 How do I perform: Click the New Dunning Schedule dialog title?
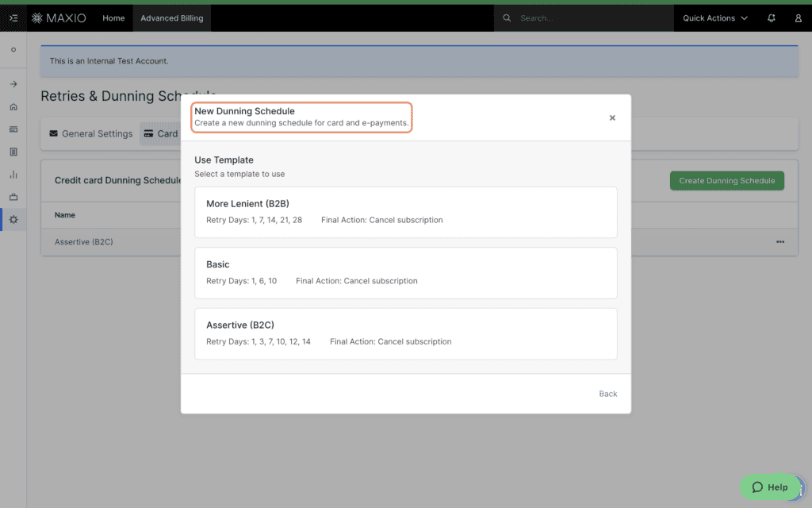244,111
